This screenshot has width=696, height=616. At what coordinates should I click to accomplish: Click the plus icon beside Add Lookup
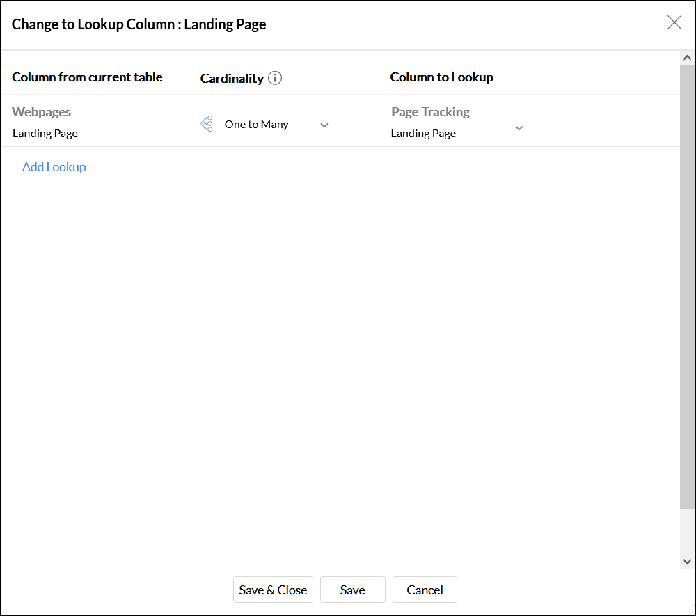point(13,166)
